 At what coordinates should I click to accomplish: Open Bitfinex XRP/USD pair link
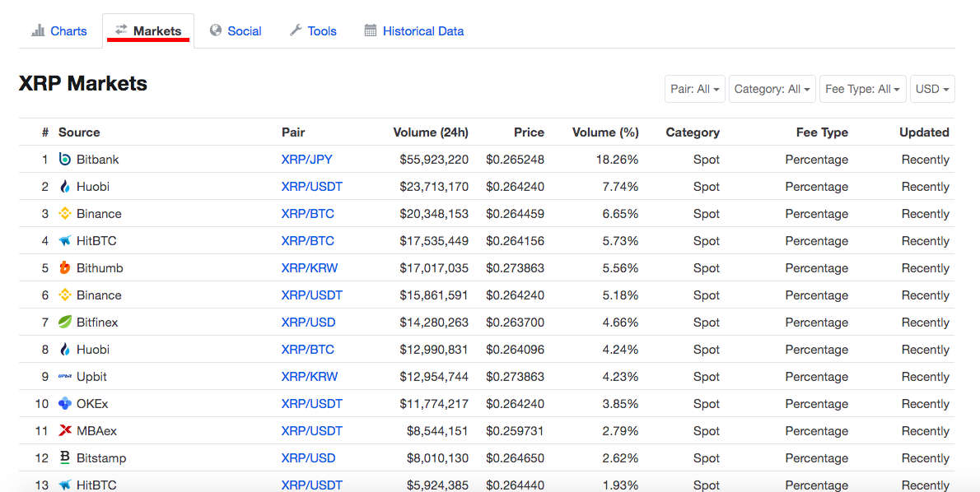point(308,323)
